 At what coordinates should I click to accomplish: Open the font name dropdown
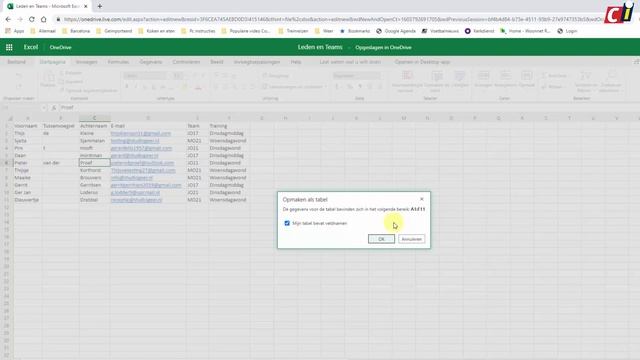pos(146,76)
